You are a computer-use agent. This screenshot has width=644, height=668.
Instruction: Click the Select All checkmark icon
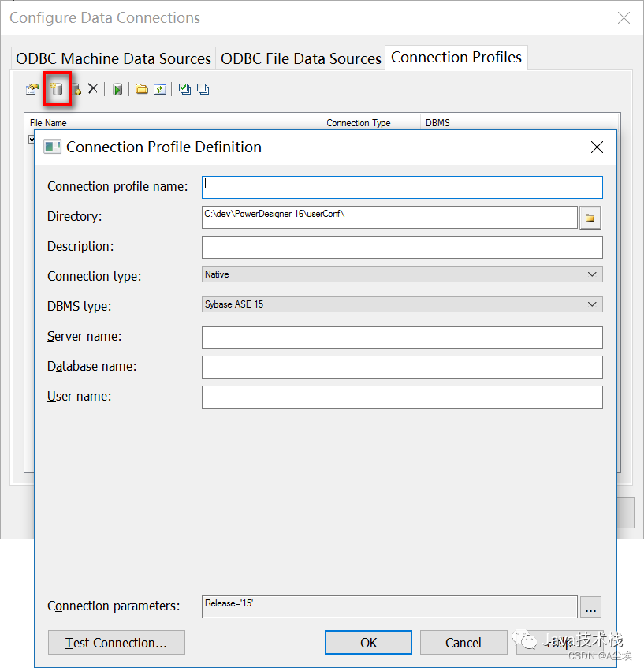(x=185, y=89)
